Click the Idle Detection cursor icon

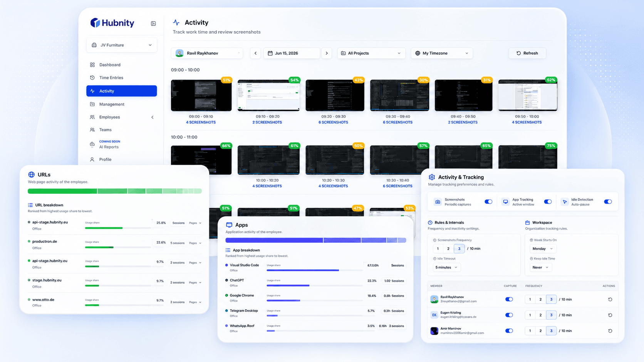(x=565, y=202)
